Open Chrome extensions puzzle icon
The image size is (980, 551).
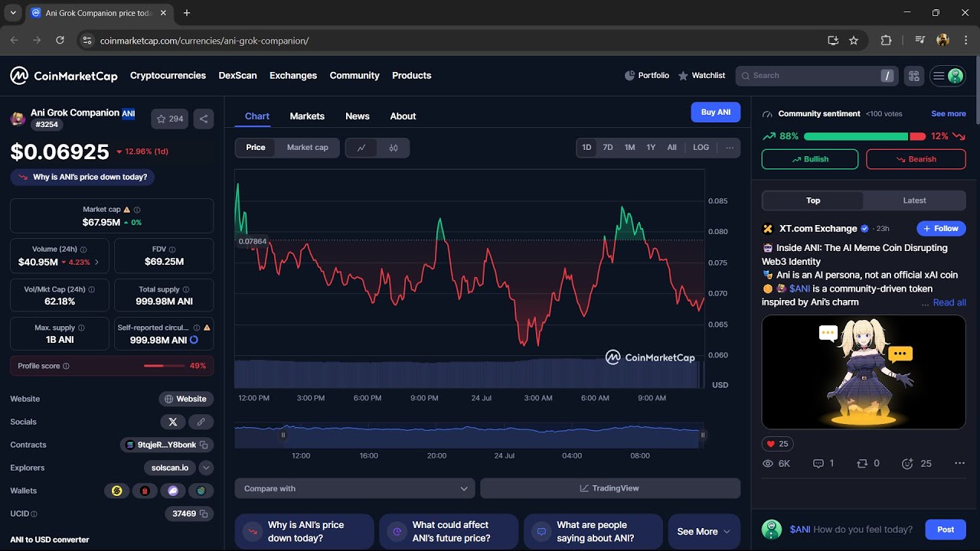(887, 41)
